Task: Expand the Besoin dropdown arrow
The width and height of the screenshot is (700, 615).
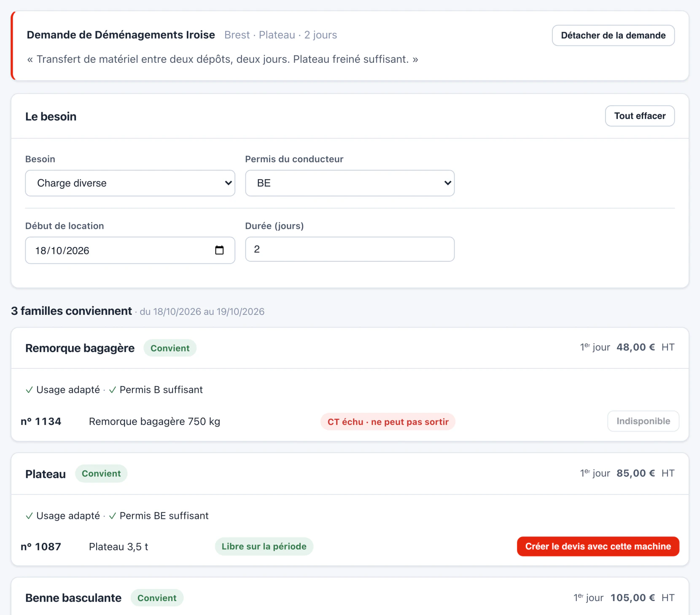Action: 228,183
